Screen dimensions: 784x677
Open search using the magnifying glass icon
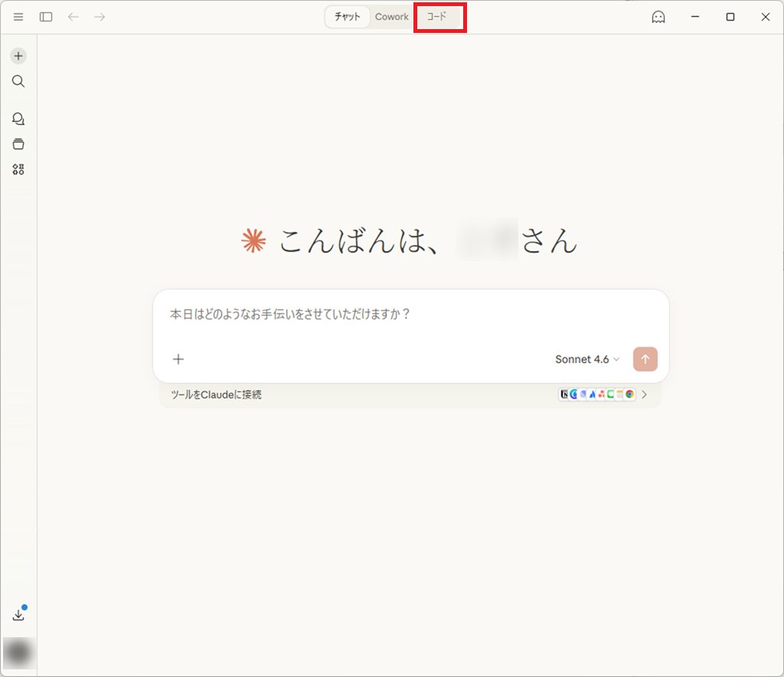18,81
